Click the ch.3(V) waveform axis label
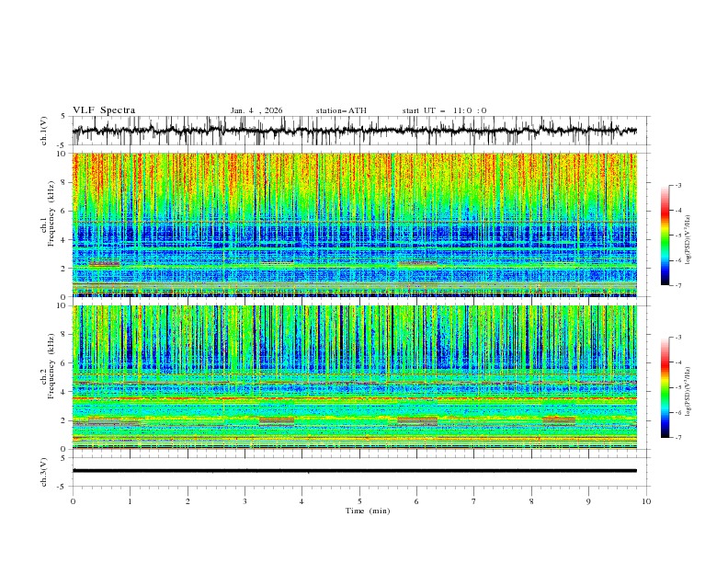728x563 pixels. point(44,472)
